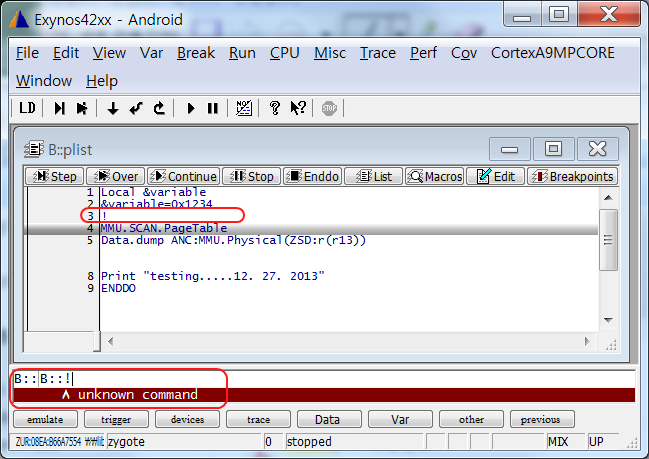The width and height of the screenshot is (649, 459).
Task: Open the Break menu
Action: [195, 53]
